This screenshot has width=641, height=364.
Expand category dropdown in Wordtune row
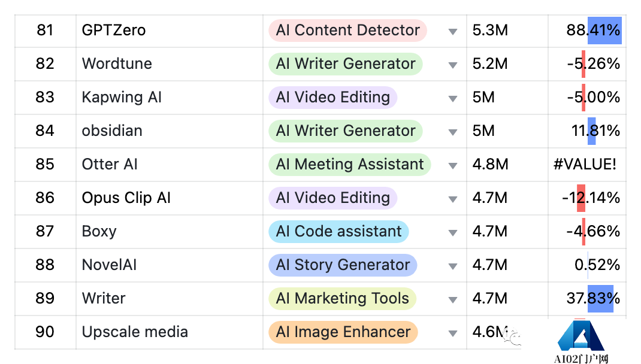pos(452,65)
